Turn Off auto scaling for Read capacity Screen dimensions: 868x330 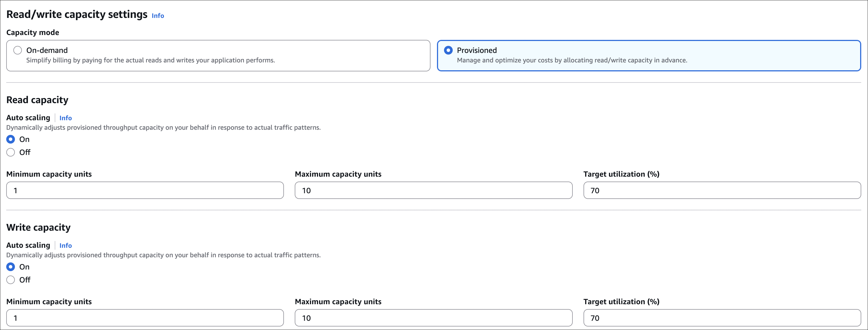click(11, 152)
